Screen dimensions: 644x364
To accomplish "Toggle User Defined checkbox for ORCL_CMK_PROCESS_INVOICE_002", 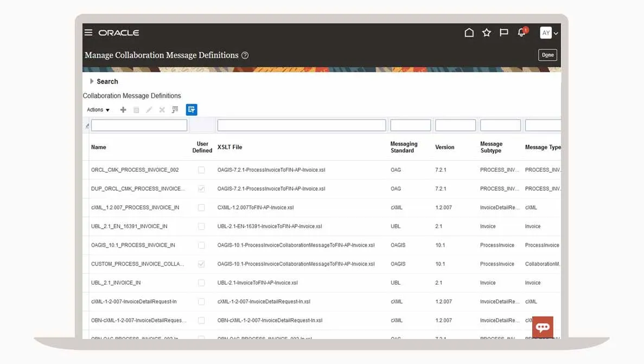I will click(x=201, y=170).
